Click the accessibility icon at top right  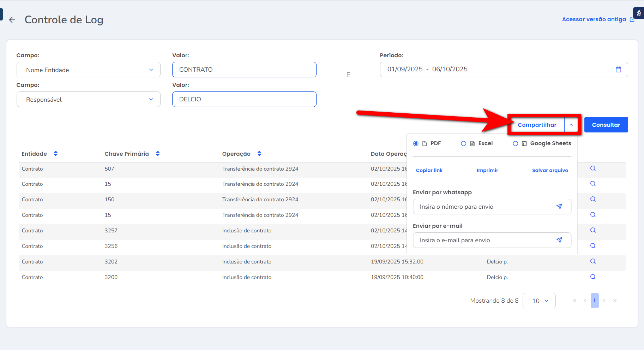point(639,13)
